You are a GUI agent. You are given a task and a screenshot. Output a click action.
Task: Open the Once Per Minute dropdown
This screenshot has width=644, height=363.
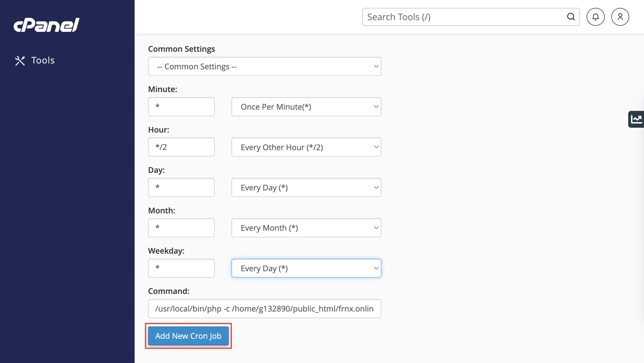click(306, 107)
